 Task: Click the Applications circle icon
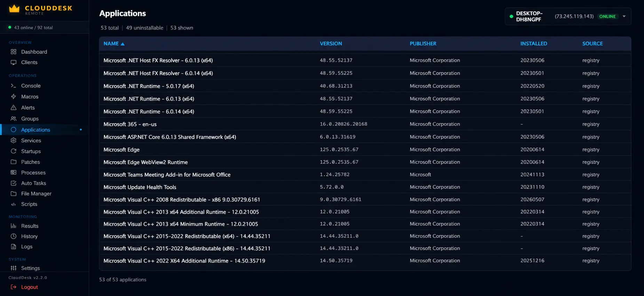pos(14,130)
